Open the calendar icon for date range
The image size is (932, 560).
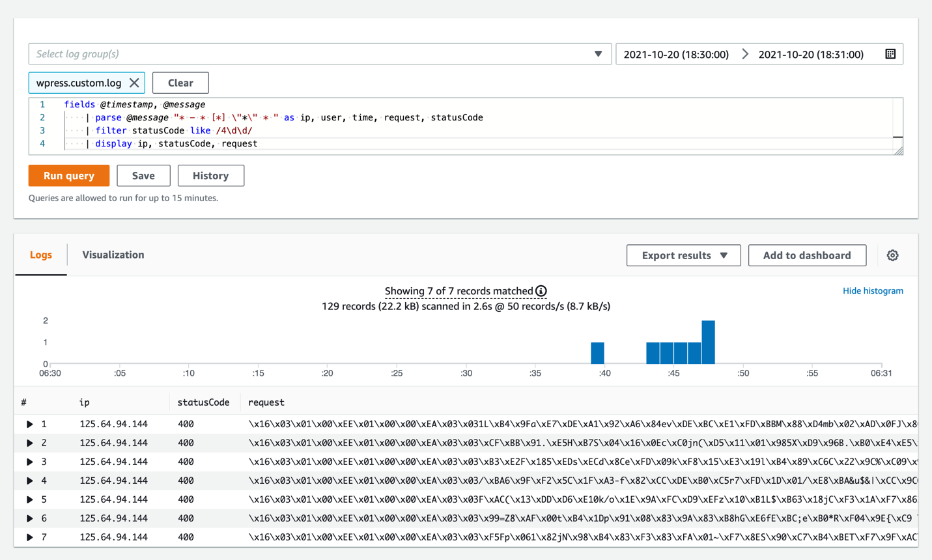tap(890, 53)
